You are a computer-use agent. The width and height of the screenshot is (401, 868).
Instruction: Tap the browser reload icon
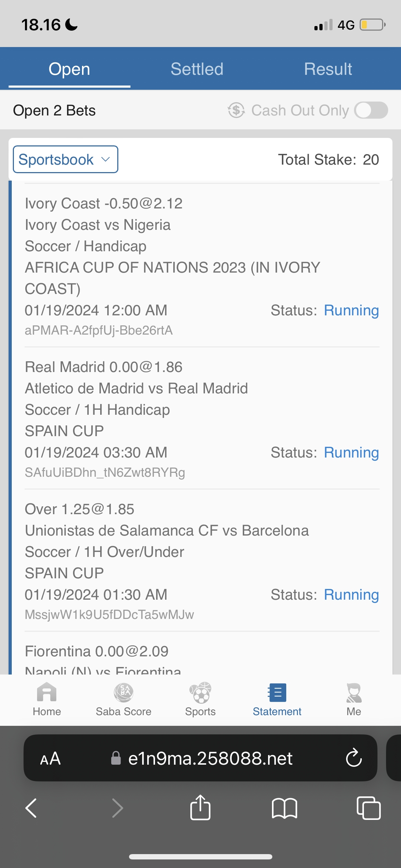(x=354, y=758)
